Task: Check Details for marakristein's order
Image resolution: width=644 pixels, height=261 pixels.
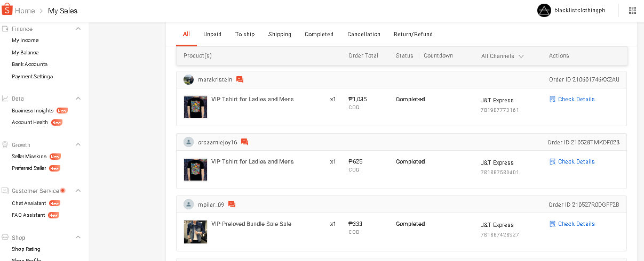Action: point(576,100)
